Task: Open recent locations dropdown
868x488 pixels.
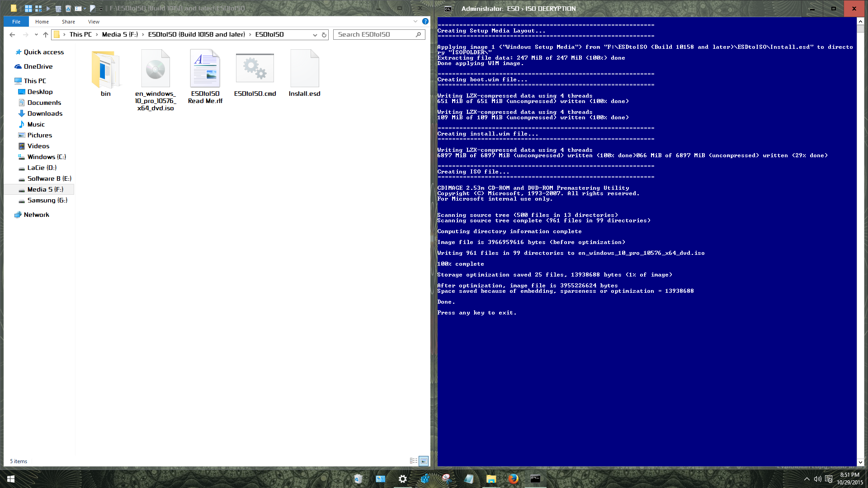Action: (x=36, y=35)
